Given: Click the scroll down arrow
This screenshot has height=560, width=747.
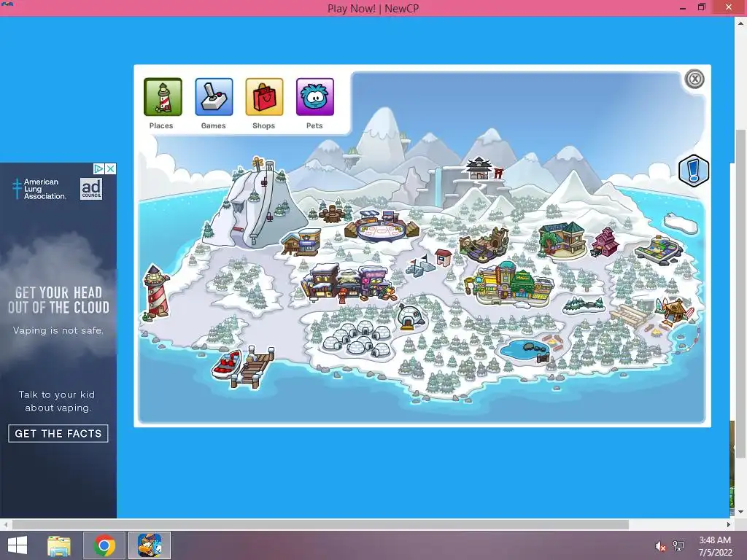Looking at the screenshot, I should click(741, 513).
